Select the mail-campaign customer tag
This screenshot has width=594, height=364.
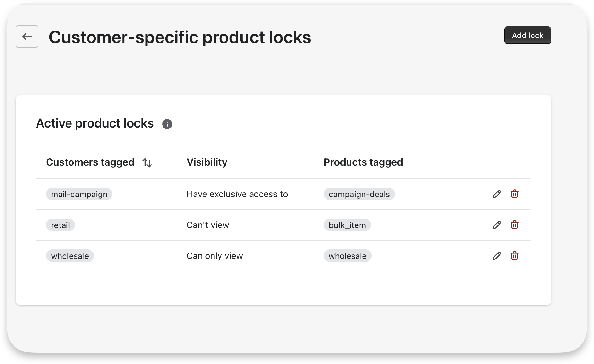pyautogui.click(x=79, y=194)
